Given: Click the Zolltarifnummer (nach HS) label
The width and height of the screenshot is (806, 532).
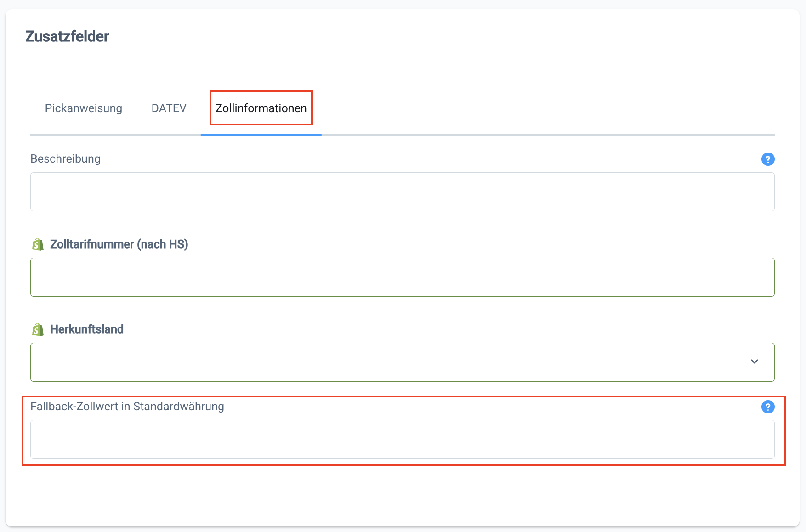Looking at the screenshot, I should pyautogui.click(x=119, y=244).
